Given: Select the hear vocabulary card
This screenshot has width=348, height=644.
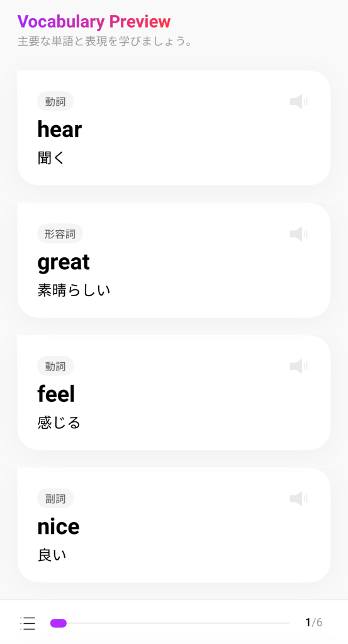Looking at the screenshot, I should (174, 128).
